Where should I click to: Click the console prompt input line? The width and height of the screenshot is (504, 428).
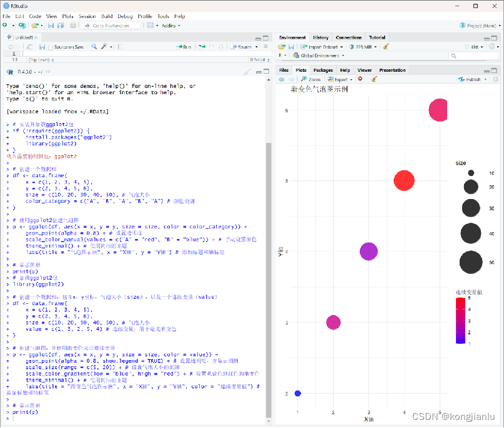138,419
